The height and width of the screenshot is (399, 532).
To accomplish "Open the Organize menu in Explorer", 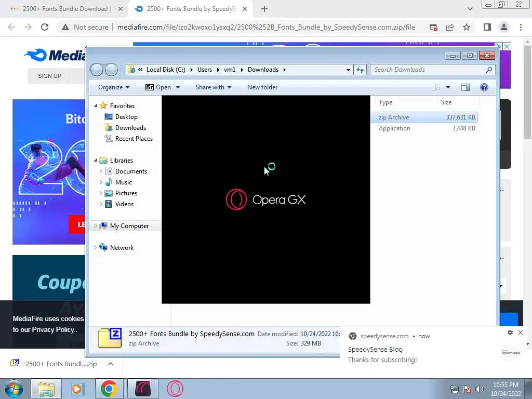I will [114, 87].
